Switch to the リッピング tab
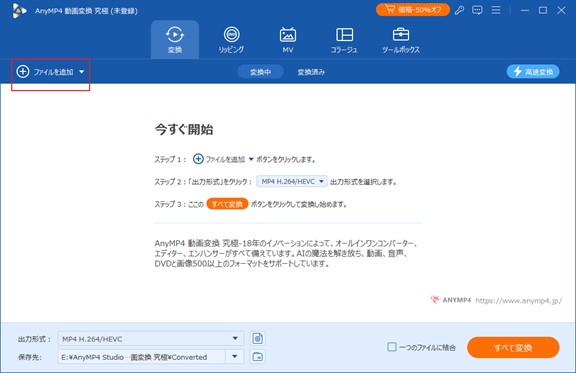Screen dimensions: 576x373 point(231,40)
